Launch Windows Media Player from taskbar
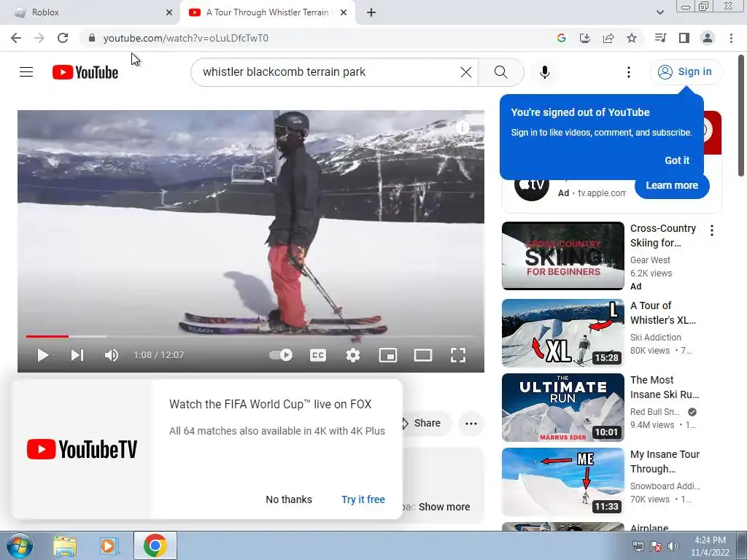Image resolution: width=747 pixels, height=560 pixels. click(109, 545)
